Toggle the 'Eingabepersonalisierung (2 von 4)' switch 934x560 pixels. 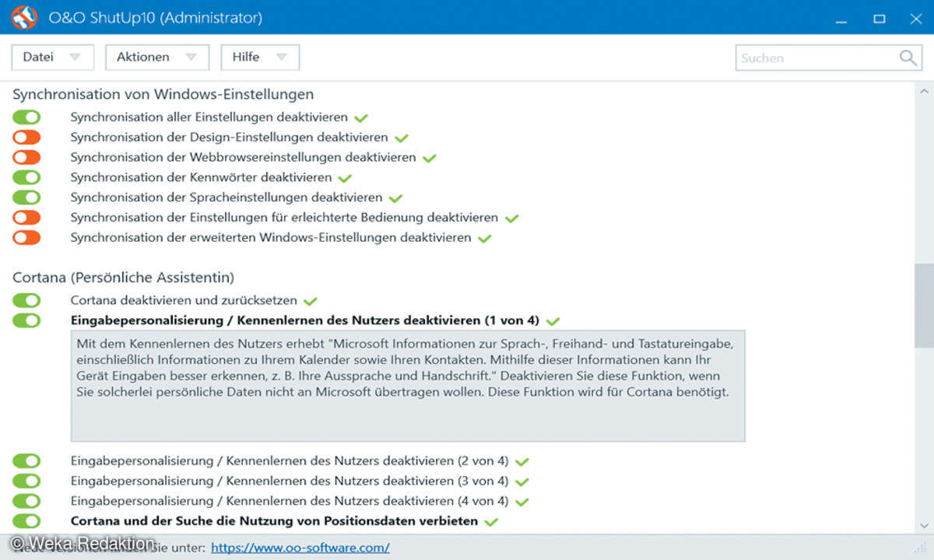[26, 460]
